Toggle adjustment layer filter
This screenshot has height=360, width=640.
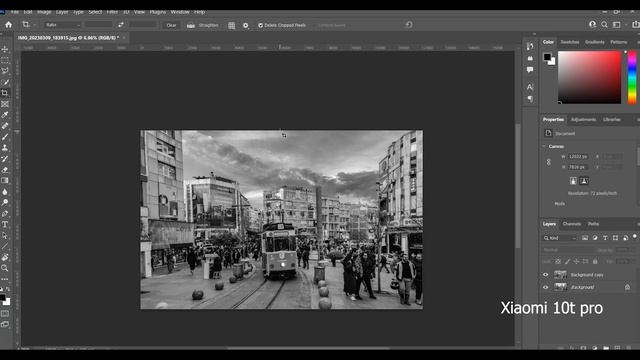[x=595, y=238]
